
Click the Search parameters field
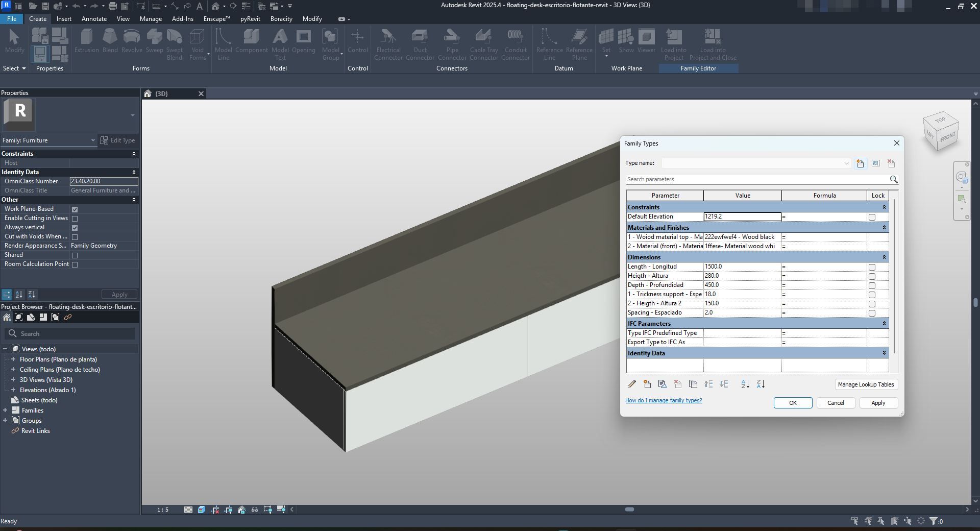click(x=757, y=179)
